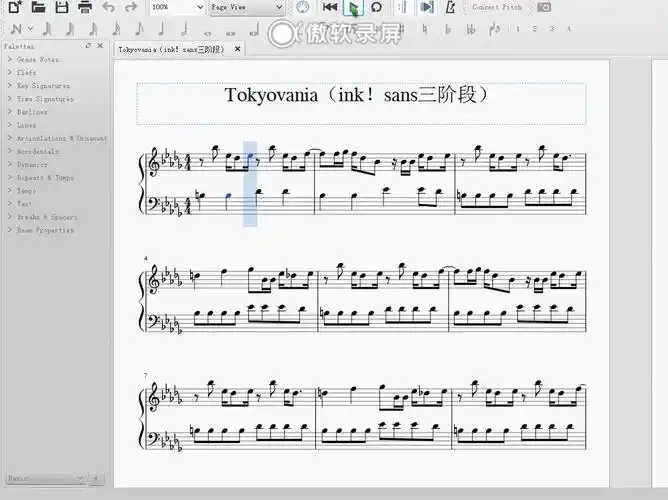
Task: Undo the last action with the undo arrow
Action: [109, 7]
